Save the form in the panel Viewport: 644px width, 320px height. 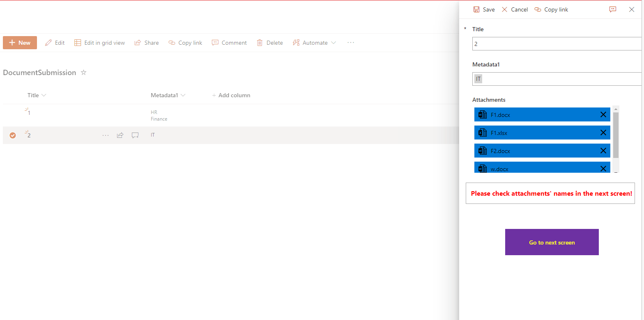484,9
